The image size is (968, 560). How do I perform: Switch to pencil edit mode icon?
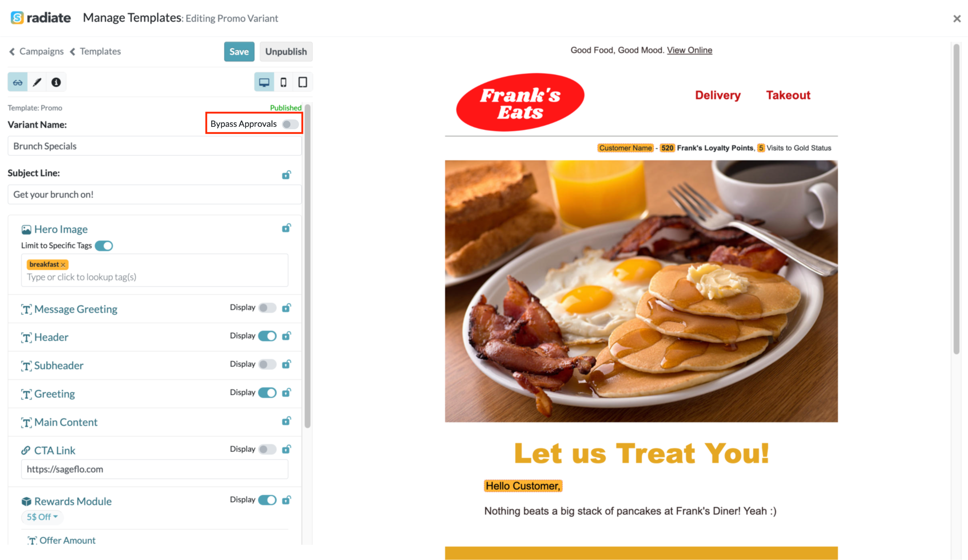pos(37,82)
